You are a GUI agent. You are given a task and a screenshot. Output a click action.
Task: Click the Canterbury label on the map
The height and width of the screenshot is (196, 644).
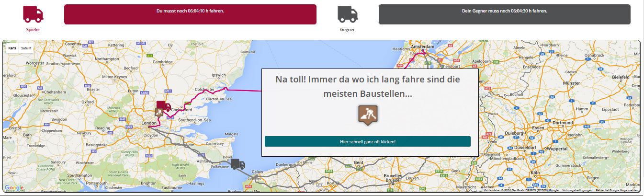(x=215, y=143)
